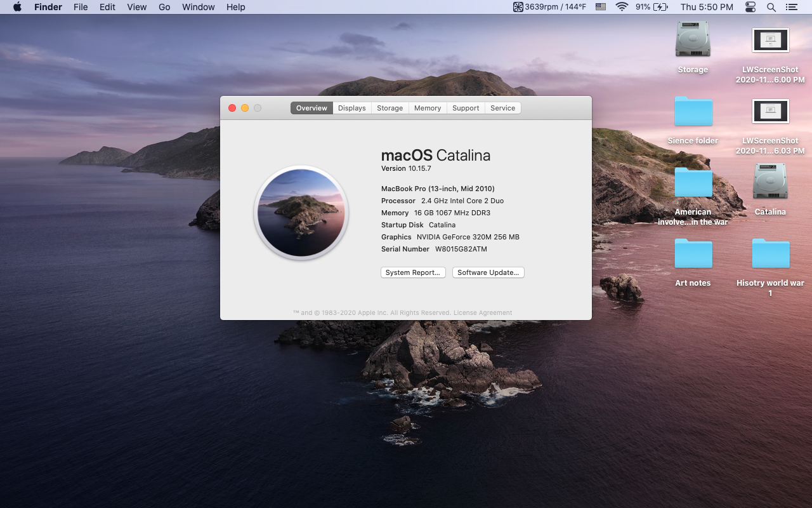Select the LWScreenShot 6.00 PM file
Image resolution: width=812 pixels, height=508 pixels.
coord(770,40)
